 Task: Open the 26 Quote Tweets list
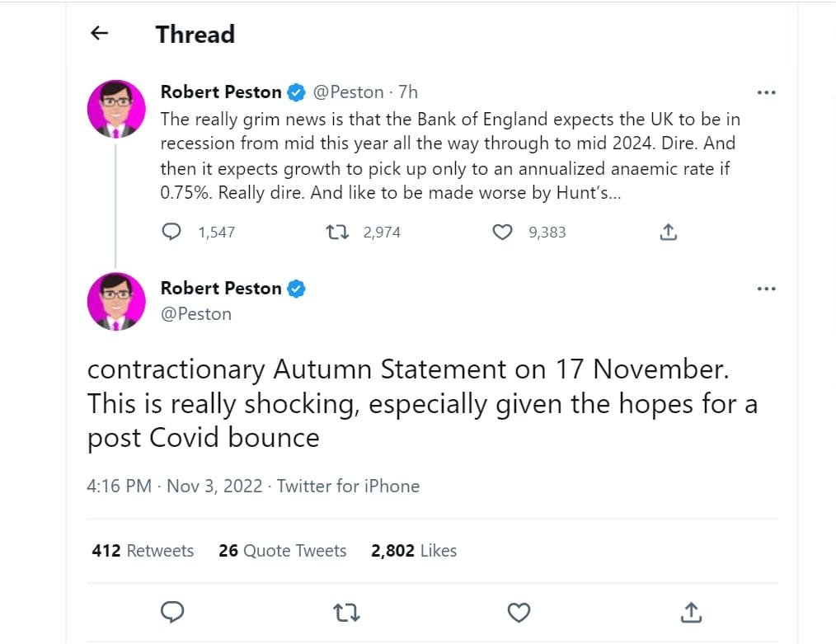pyautogui.click(x=282, y=551)
